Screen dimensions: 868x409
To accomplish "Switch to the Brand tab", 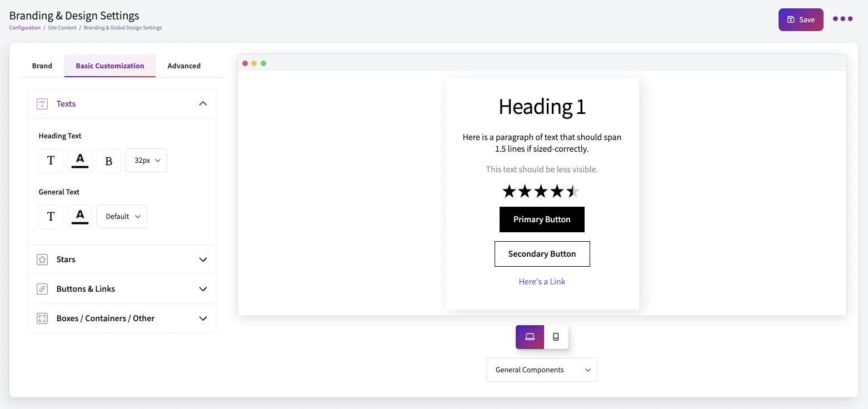I will coord(42,66).
